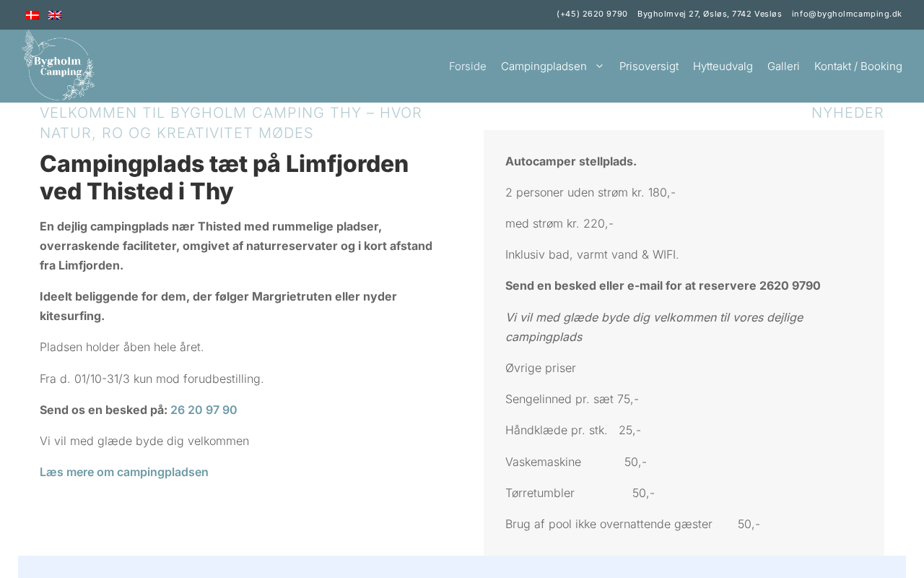Screen dimensions: 924x578
Task: Click the line Inklusiv bad, varmt vand & WIFI.
Action: click(x=592, y=255)
